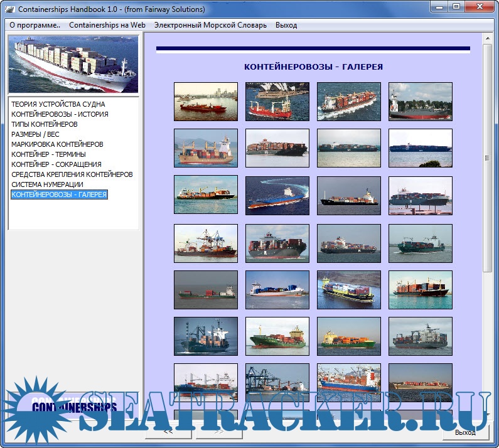The image size is (499, 448).
Task: Open 'Электронный Морской Словарь' menu
Action: pos(210,25)
